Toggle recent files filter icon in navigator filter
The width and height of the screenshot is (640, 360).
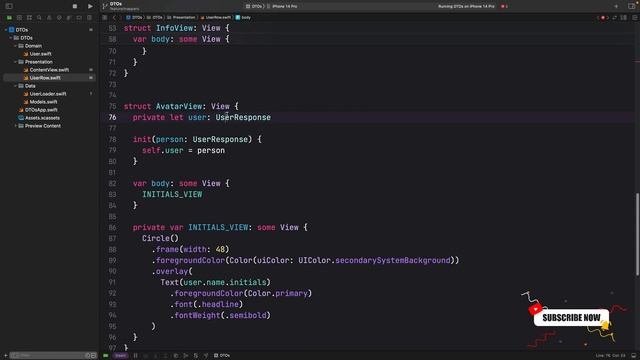click(87, 356)
